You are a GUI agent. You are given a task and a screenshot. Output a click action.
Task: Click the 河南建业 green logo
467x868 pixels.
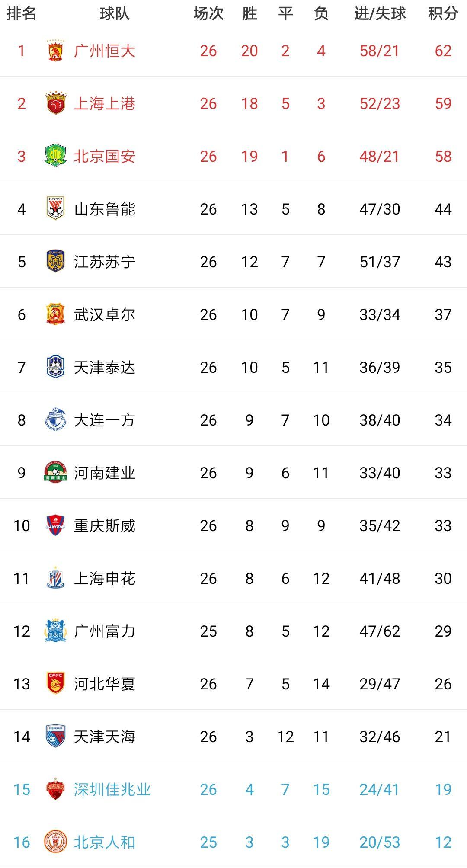pyautogui.click(x=55, y=473)
